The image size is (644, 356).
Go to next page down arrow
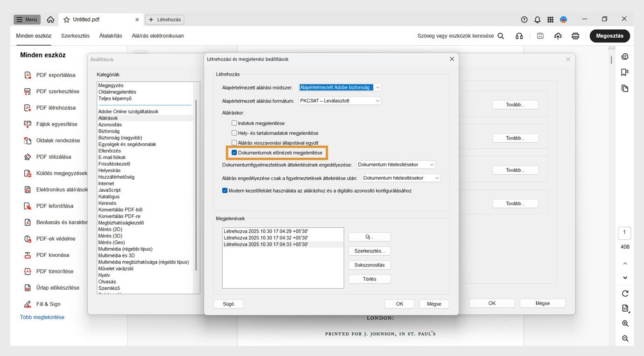pyautogui.click(x=625, y=278)
